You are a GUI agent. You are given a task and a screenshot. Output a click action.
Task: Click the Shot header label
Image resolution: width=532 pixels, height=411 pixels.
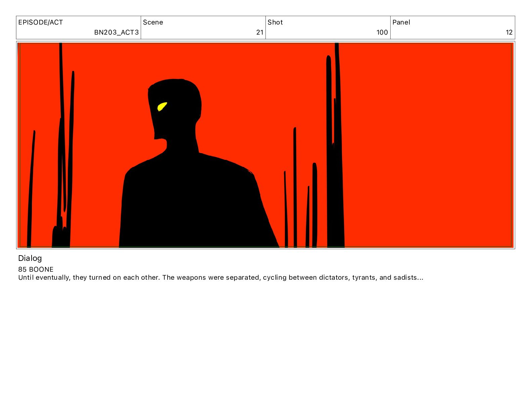click(275, 22)
